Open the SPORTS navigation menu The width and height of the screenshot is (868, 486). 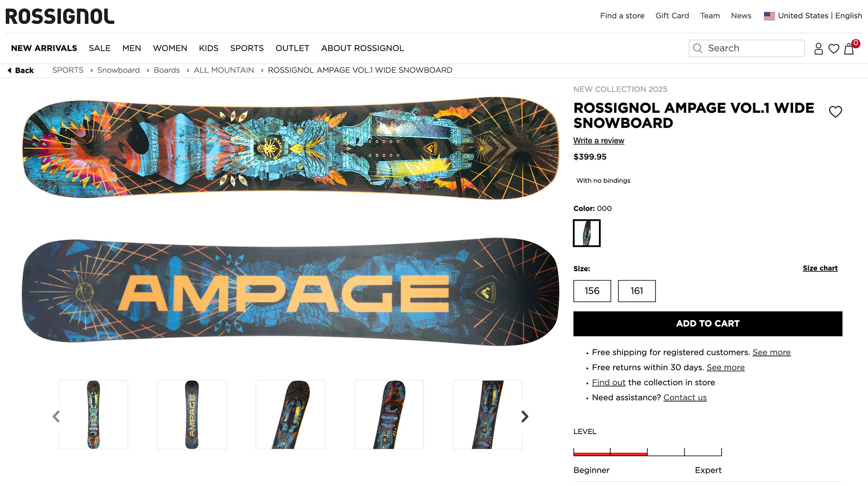[x=247, y=48]
